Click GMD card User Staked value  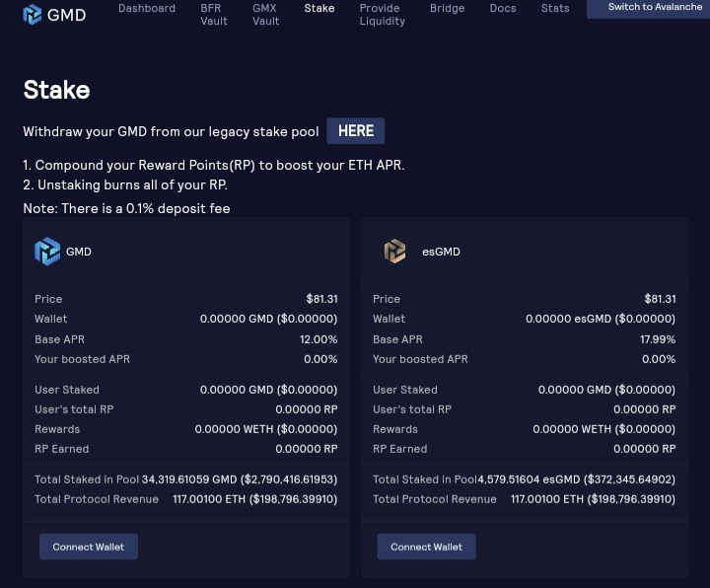click(x=268, y=390)
